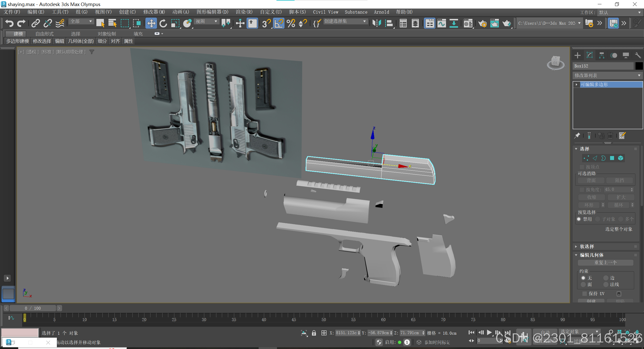Click the black object color swatch
The image size is (644, 349).
tap(639, 66)
